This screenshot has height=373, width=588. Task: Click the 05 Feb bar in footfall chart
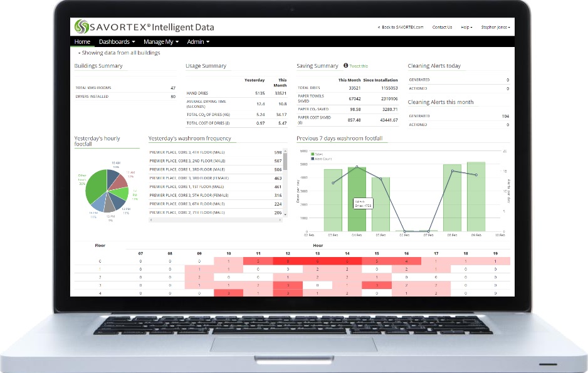381,204
